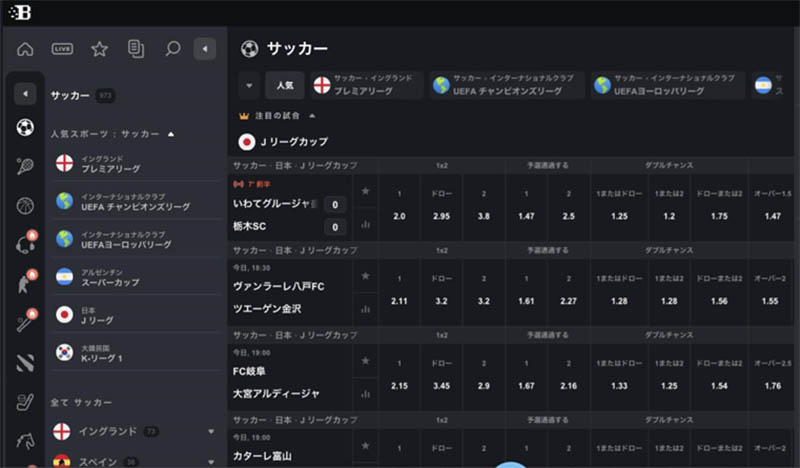The width and height of the screenshot is (800, 468).
Task: Open UEFAヨーロッパリーグ in sidebar
Action: coord(135,239)
